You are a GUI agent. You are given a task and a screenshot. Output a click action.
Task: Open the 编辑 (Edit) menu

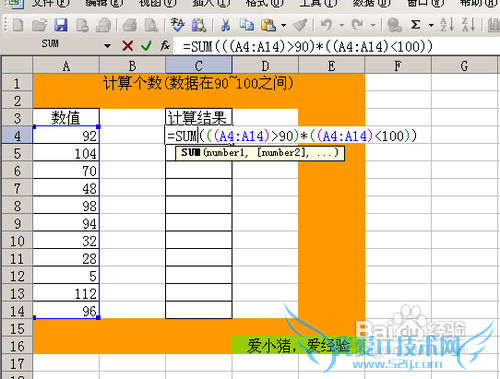click(x=104, y=3)
